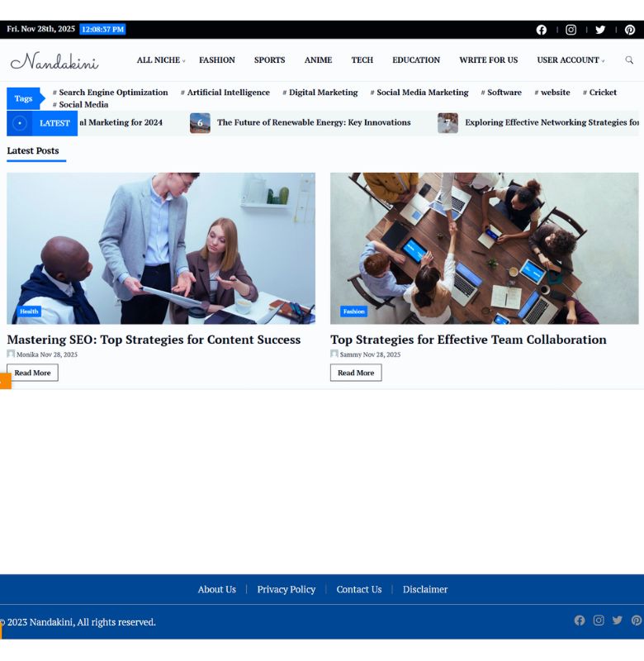The image size is (644, 661).
Task: Click the Nandakini site logo
Action: (x=54, y=61)
